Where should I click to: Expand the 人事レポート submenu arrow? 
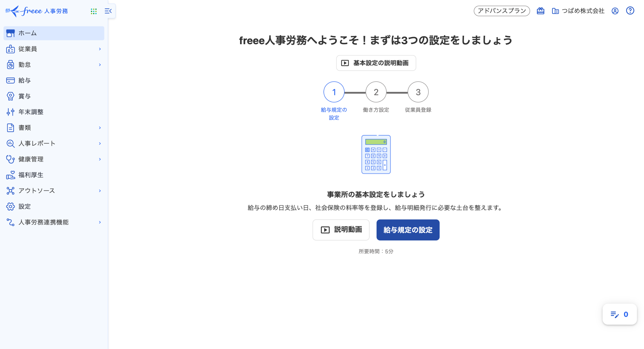(100, 143)
